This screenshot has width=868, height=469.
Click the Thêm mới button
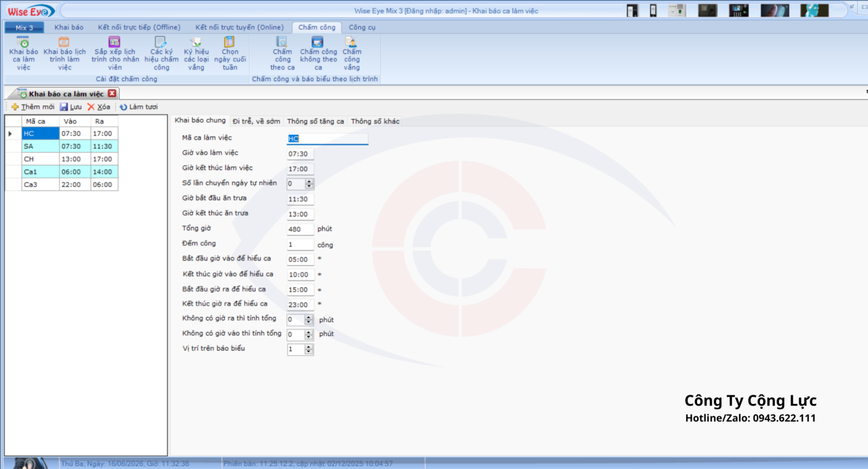(x=33, y=107)
